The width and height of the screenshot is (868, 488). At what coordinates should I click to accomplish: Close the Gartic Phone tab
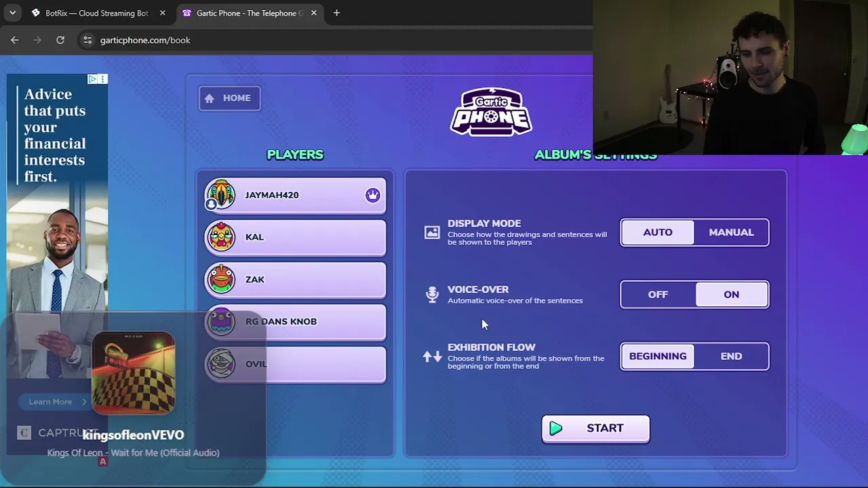pyautogui.click(x=314, y=13)
